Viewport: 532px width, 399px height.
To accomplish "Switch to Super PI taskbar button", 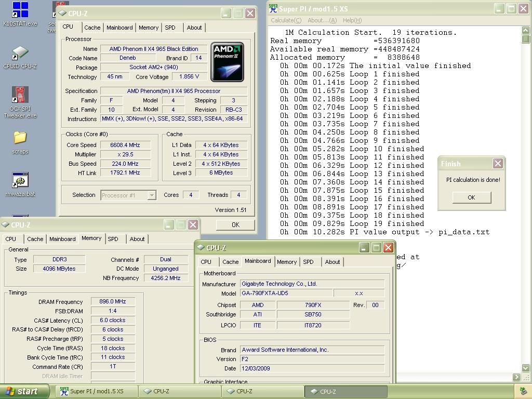I will 97,391.
